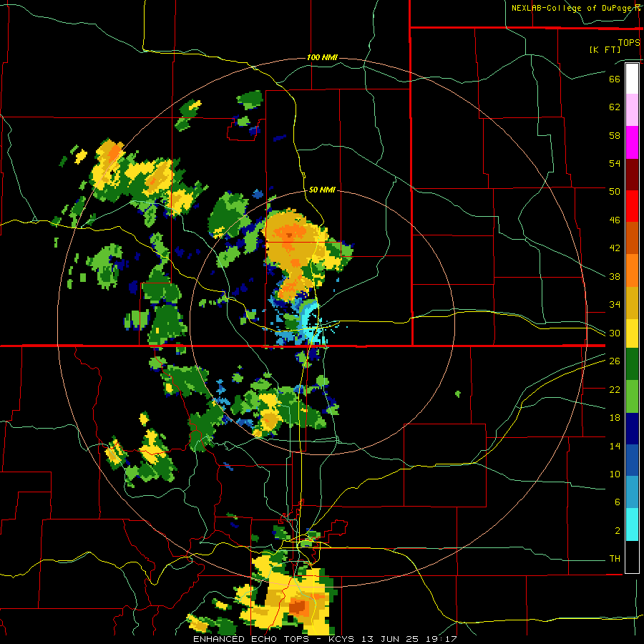Click the orange swatch between 38 and 42
The width and height of the screenshot is (644, 644).
(632, 270)
